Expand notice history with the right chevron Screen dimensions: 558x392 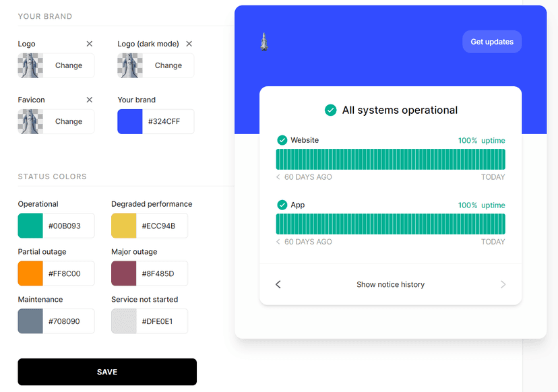[503, 284]
